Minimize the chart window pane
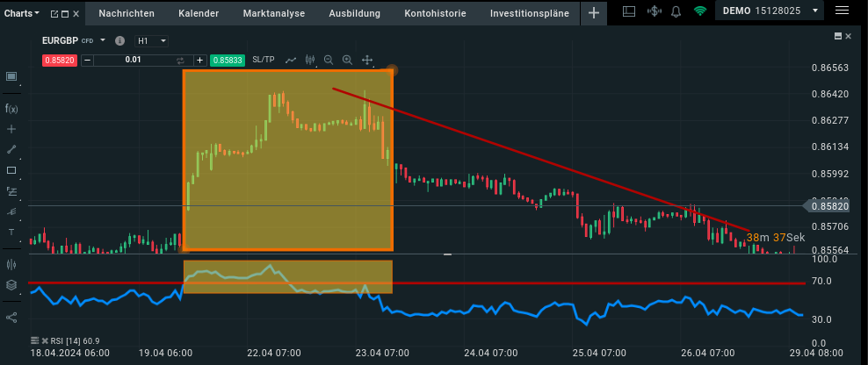The height and width of the screenshot is (365, 868). pos(838,36)
